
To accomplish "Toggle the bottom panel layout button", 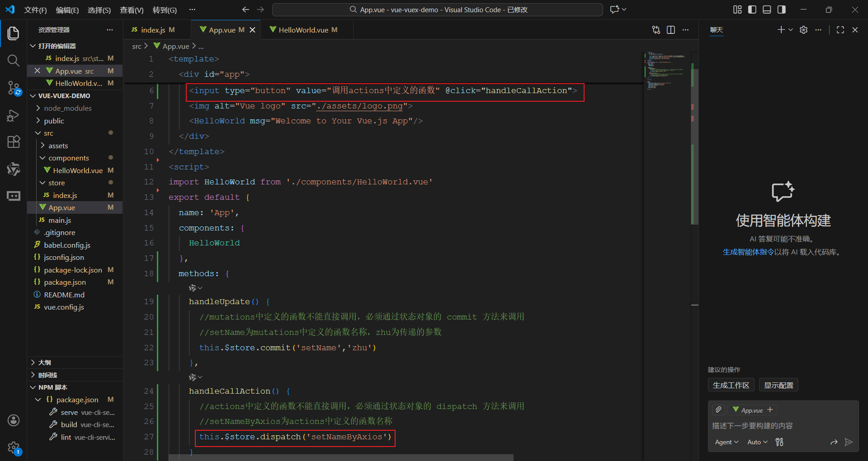I will [767, 9].
